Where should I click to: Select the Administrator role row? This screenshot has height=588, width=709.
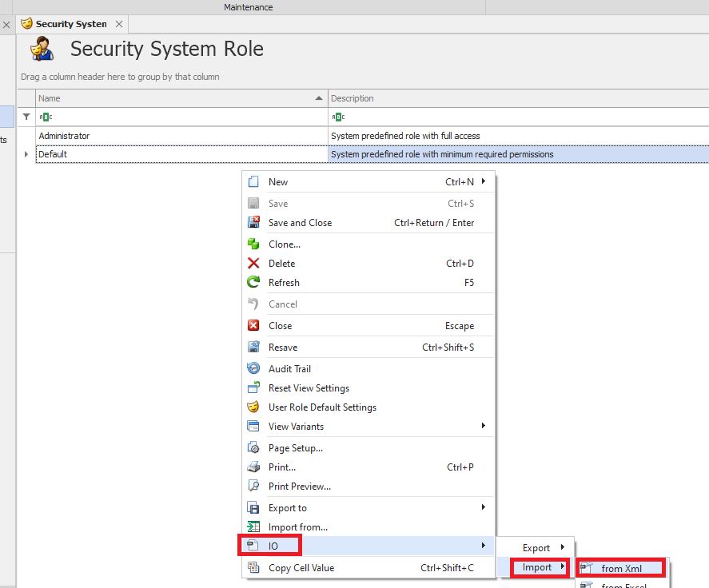tap(181, 136)
